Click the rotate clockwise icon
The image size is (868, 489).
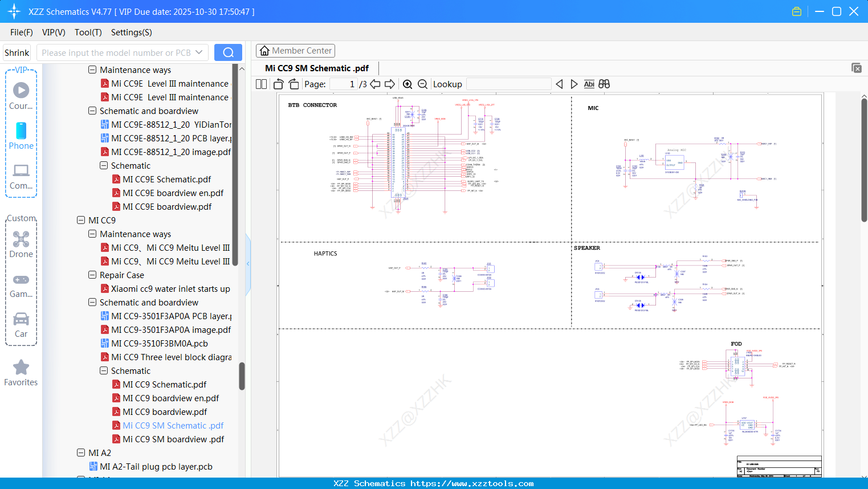tap(294, 84)
